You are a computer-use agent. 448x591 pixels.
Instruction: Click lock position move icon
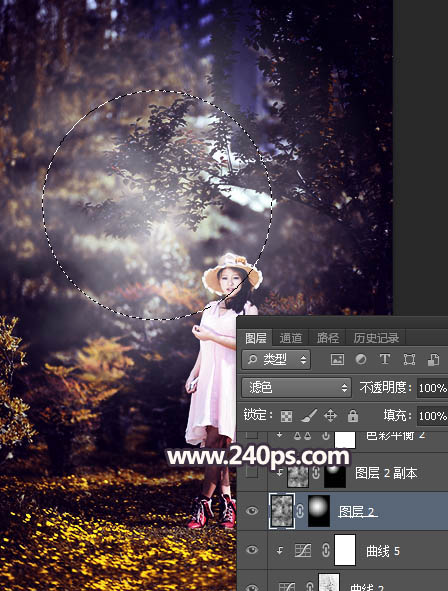click(330, 416)
